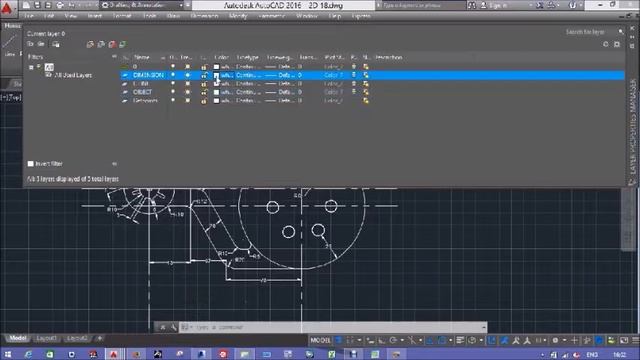Click the Customization hamburger icon on status bar

[x=635, y=340]
